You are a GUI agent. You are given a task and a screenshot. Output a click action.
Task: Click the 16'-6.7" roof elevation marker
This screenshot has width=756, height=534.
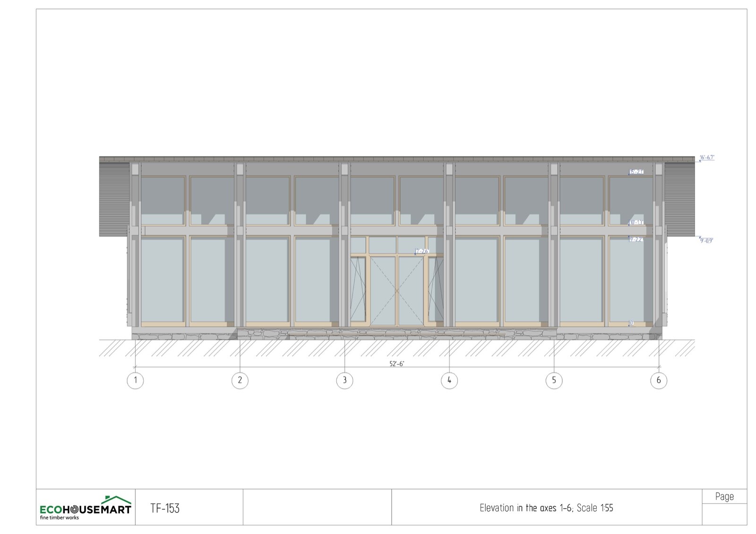[x=707, y=158]
